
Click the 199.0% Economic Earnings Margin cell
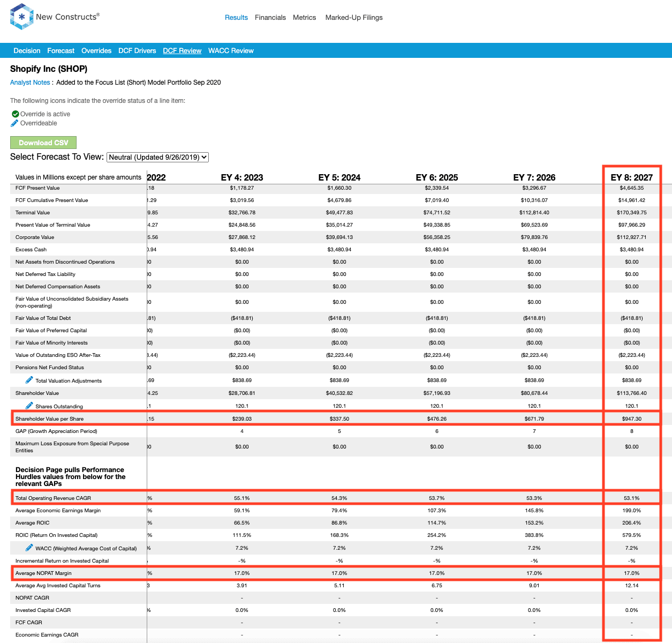[x=632, y=511]
